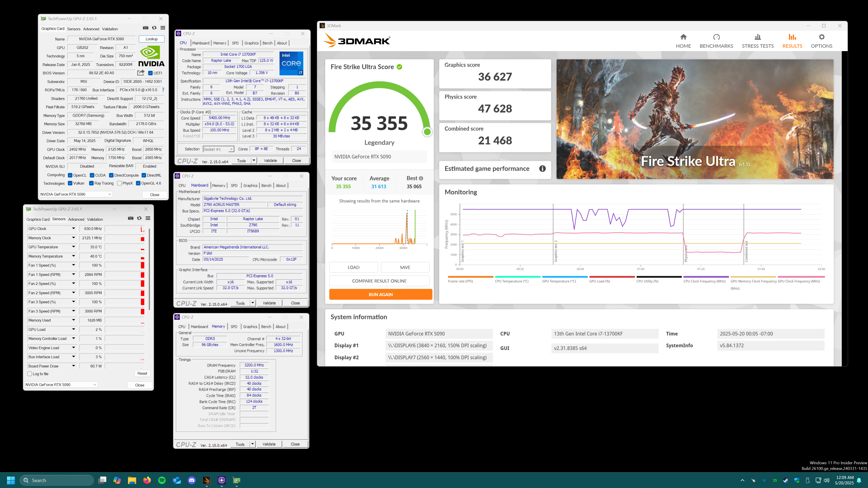Switch to the Advanced tab in GPU-Z Graphics Card window
The image size is (868, 488).
click(x=91, y=29)
